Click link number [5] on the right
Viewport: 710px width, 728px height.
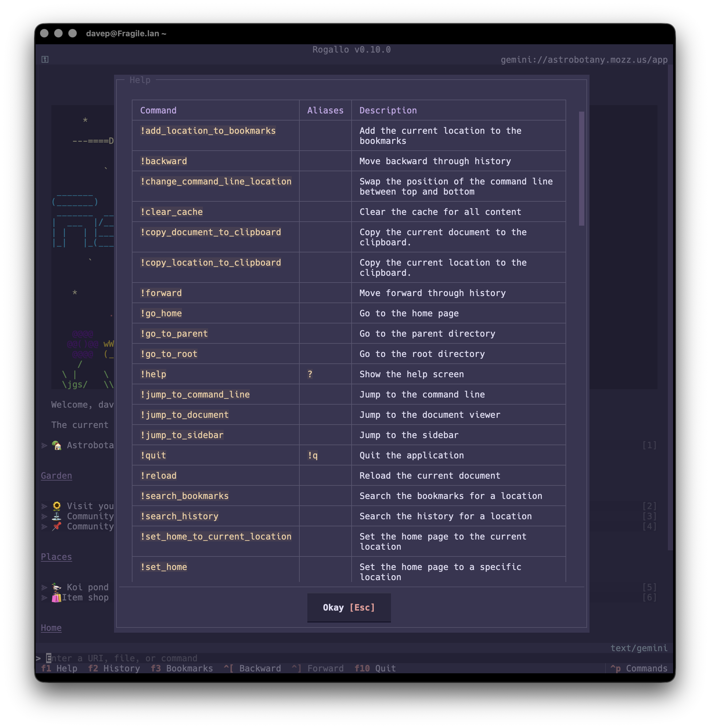coord(649,587)
